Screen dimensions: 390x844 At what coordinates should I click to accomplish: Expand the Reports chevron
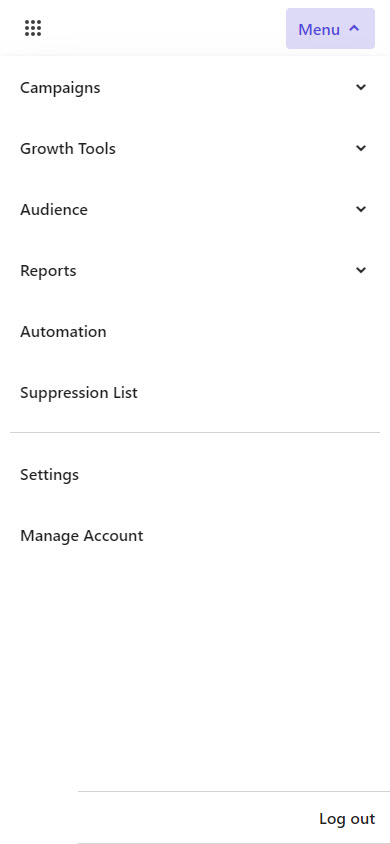click(361, 270)
